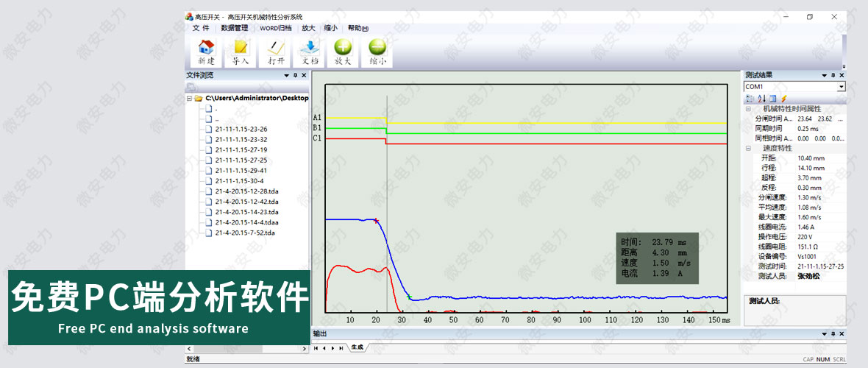
Task: Open the WORD归档 menu
Action: (276, 28)
